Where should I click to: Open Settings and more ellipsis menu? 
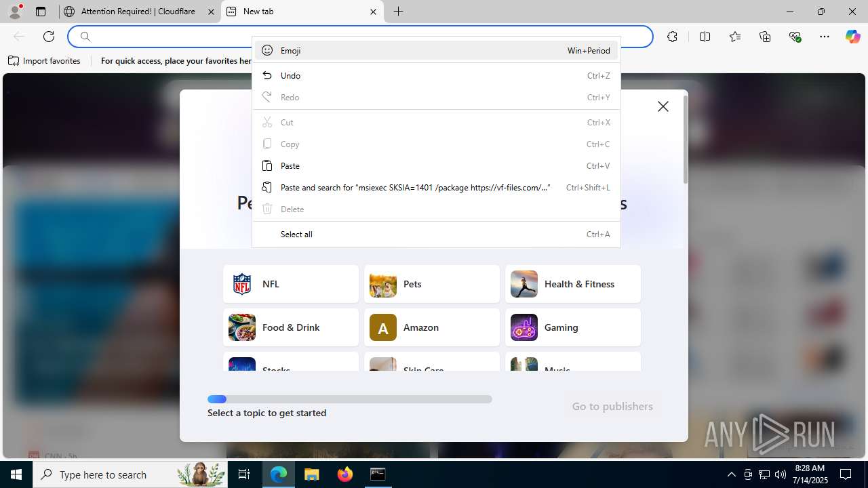825,37
